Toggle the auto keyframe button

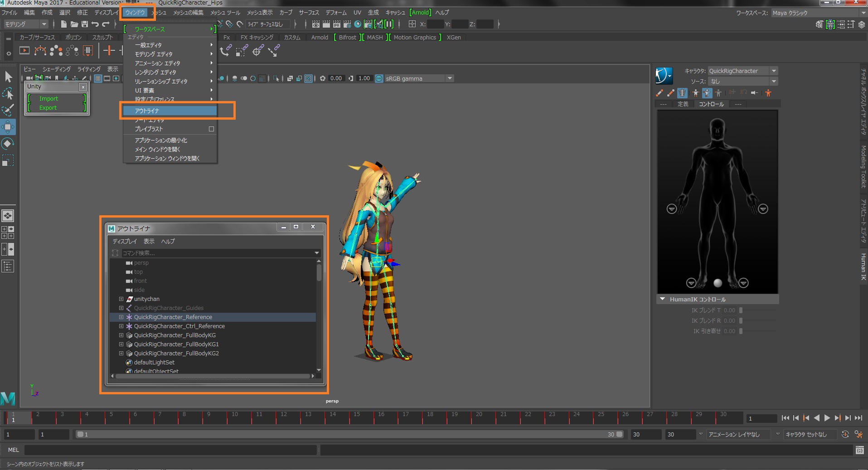click(x=845, y=434)
